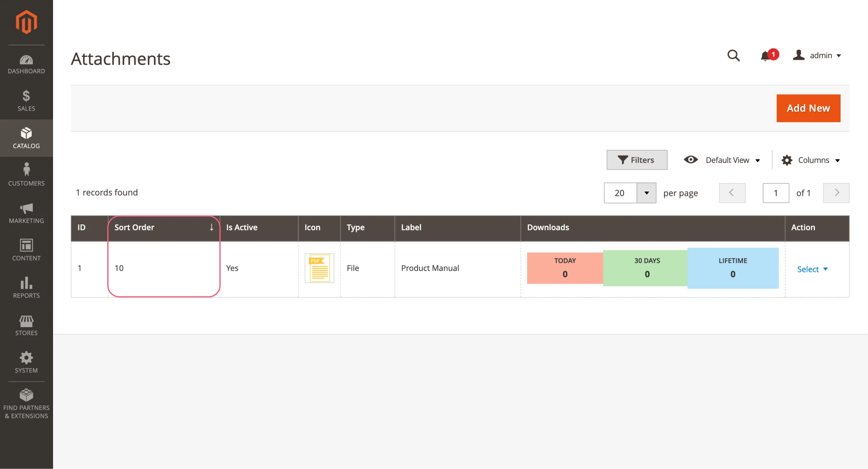The width and height of the screenshot is (868, 469).
Task: Click the Magento logo icon
Action: point(27,22)
